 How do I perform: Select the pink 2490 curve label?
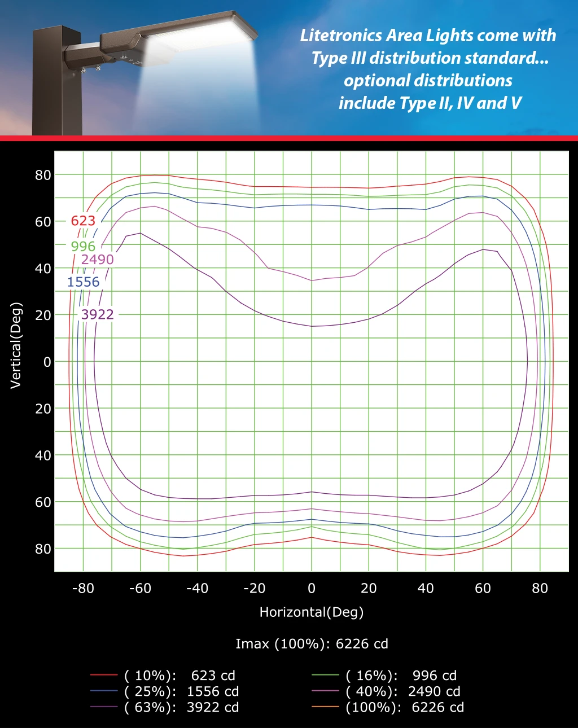97,260
